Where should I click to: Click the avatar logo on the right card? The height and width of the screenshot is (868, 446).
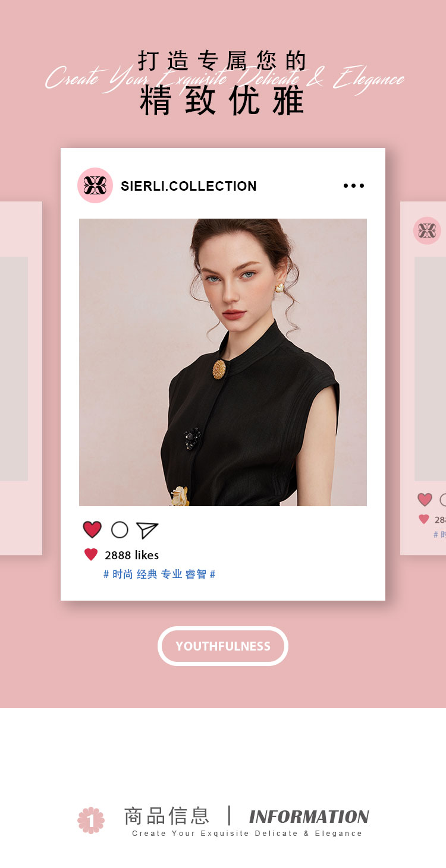(x=427, y=231)
